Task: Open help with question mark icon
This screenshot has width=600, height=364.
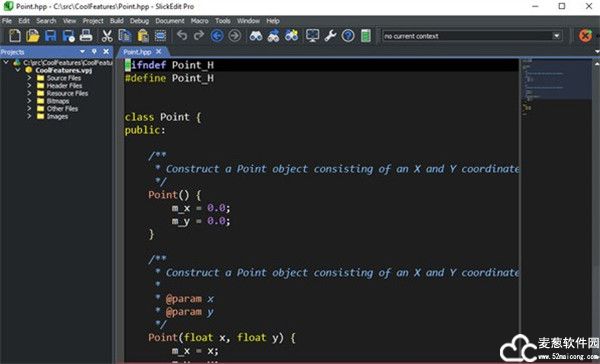Action: pyautogui.click(x=348, y=36)
